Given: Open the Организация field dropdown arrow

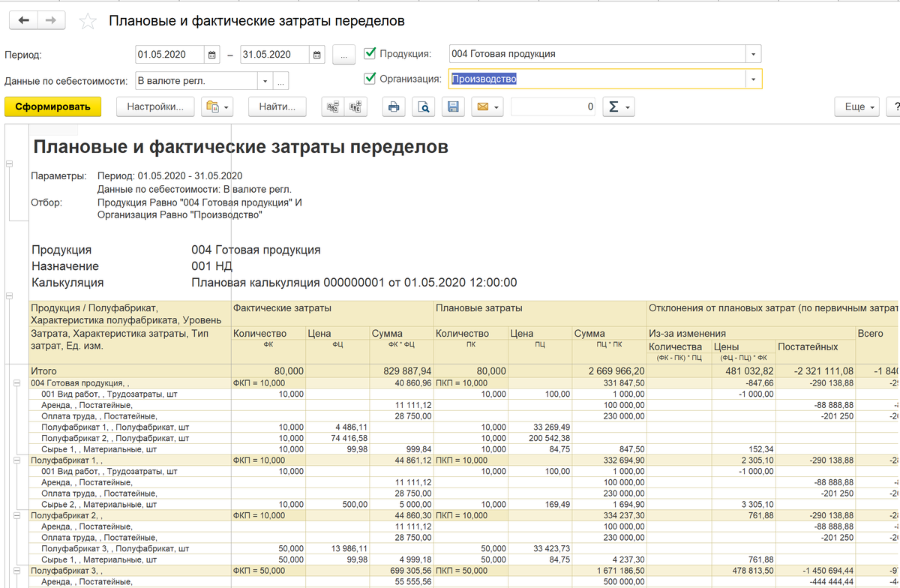Looking at the screenshot, I should pyautogui.click(x=754, y=79).
